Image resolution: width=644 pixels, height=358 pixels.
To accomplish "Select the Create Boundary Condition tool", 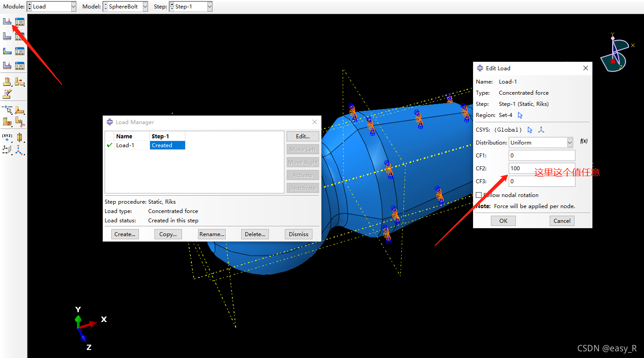I will 7,36.
